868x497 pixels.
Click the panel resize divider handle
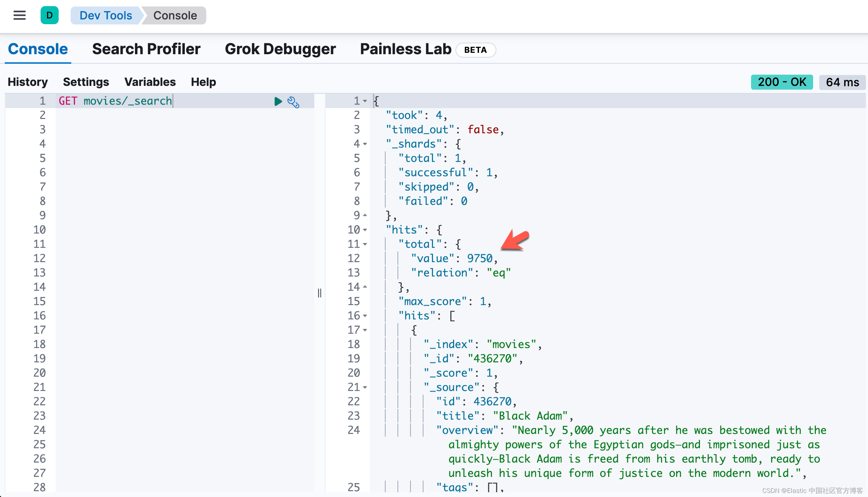319,293
